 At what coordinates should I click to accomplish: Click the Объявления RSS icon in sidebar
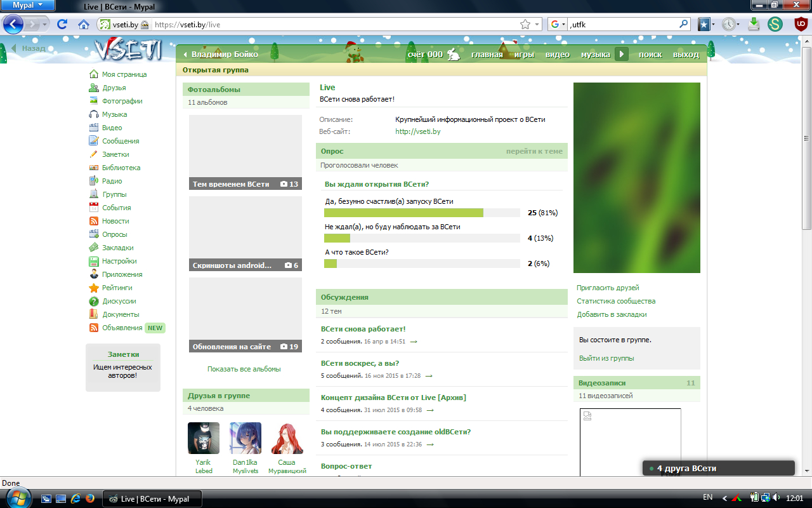pyautogui.click(x=94, y=328)
